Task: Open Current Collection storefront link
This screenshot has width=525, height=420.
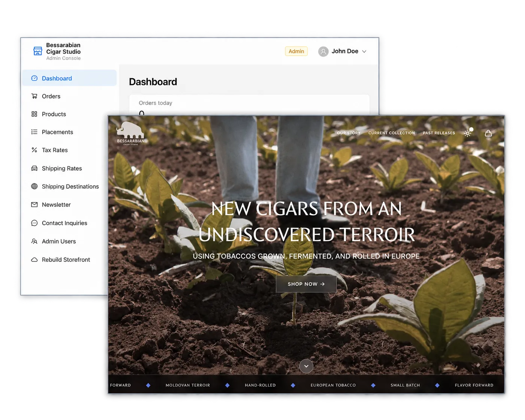Action: coord(392,133)
